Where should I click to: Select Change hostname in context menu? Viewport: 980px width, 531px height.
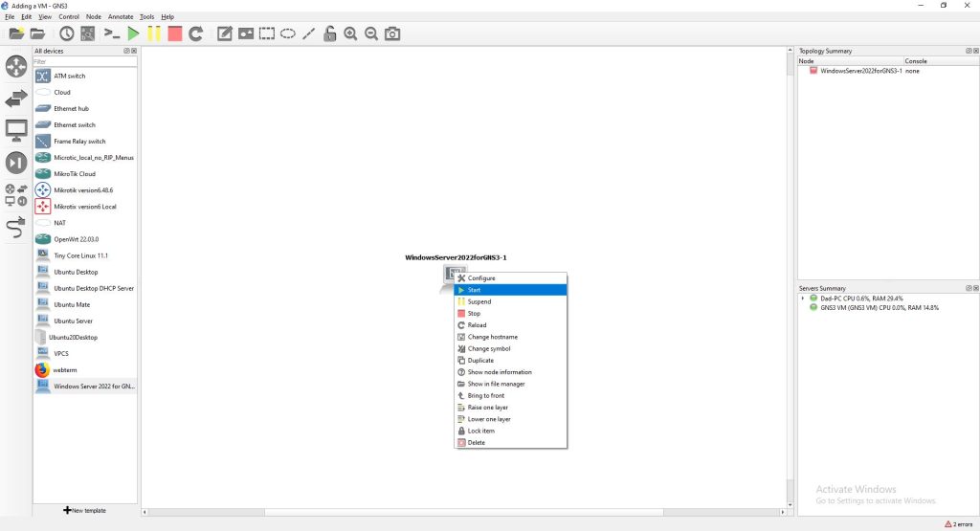[x=511, y=337]
